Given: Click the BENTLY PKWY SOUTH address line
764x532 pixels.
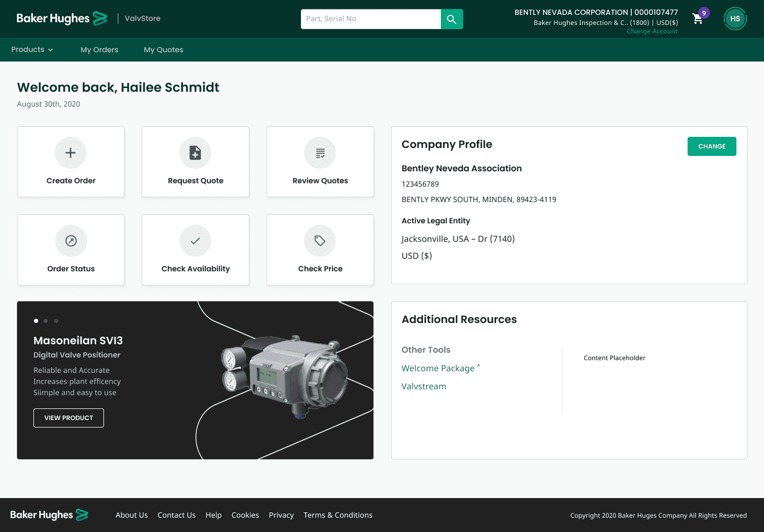Looking at the screenshot, I should [x=479, y=199].
